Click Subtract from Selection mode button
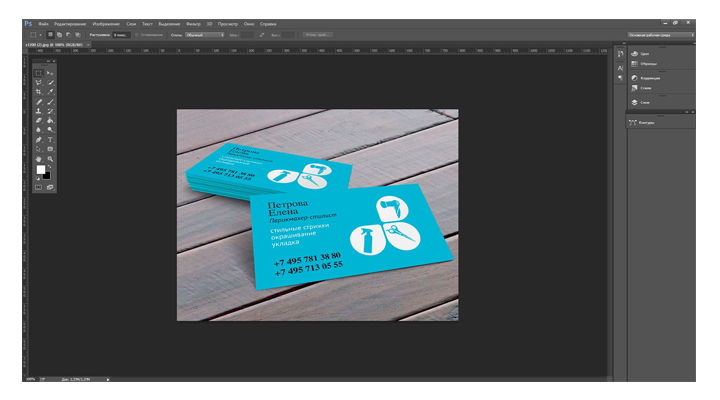 click(68, 35)
